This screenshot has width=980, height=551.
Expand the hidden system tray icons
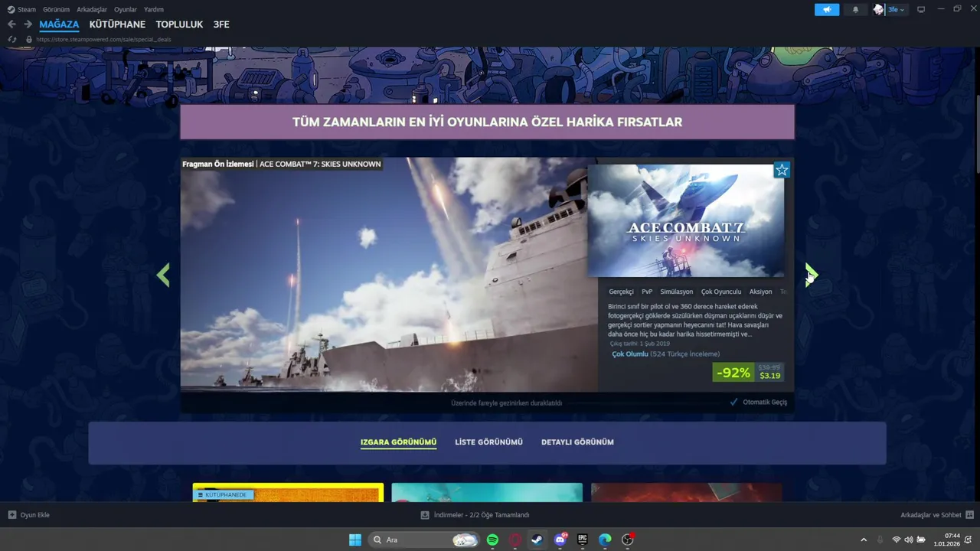pos(864,540)
